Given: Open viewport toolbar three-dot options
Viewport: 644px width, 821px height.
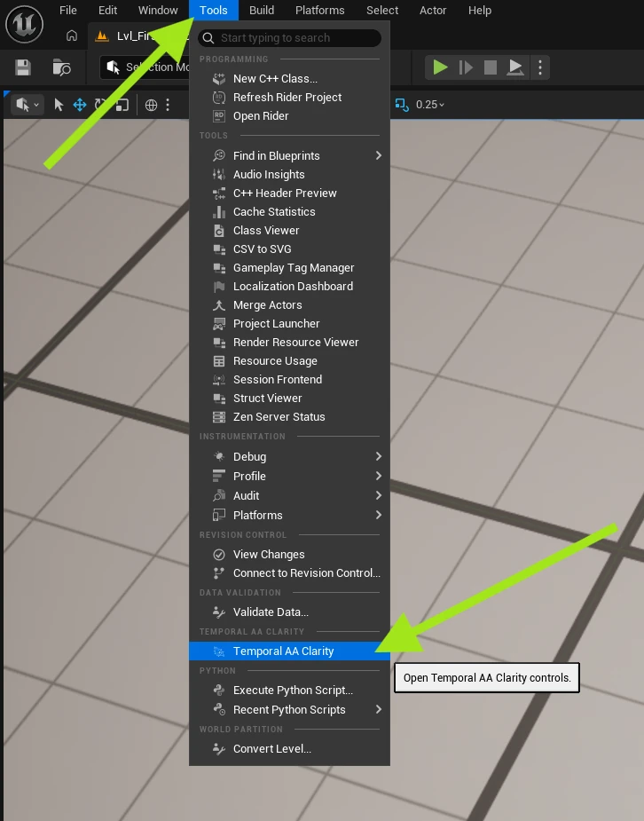Looking at the screenshot, I should pos(168,105).
